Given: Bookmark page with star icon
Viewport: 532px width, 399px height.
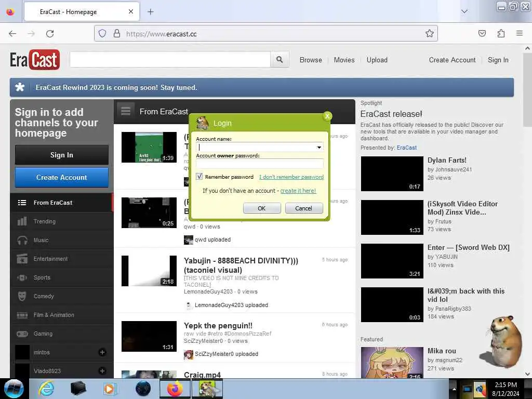Looking at the screenshot, I should point(430,33).
